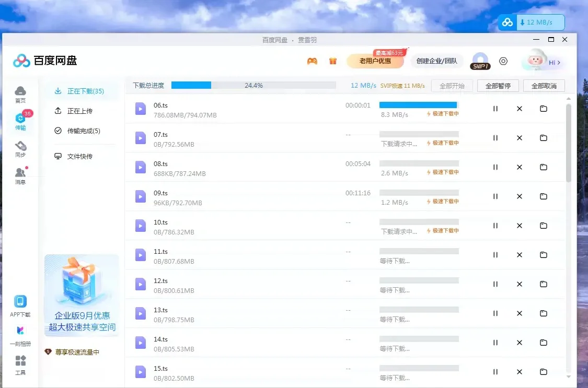This screenshot has width=588, height=388.
Task: Click the overall download progress bar
Action: (x=253, y=85)
